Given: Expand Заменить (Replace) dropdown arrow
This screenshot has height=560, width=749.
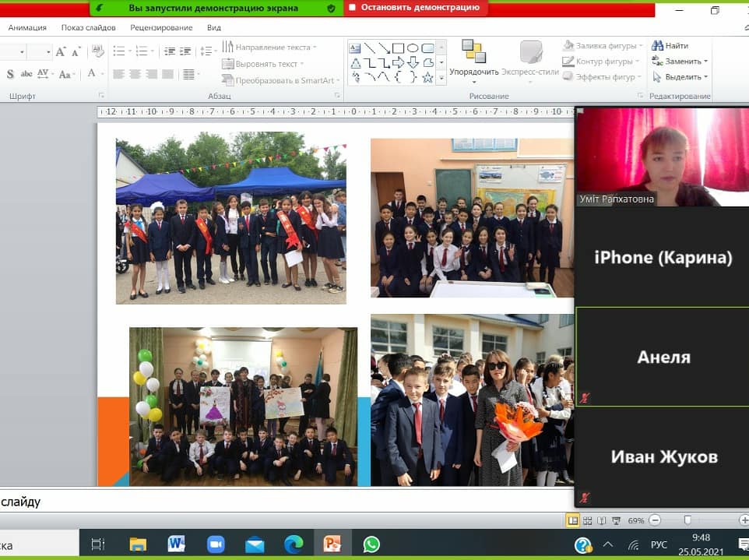Looking at the screenshot, I should 705,62.
